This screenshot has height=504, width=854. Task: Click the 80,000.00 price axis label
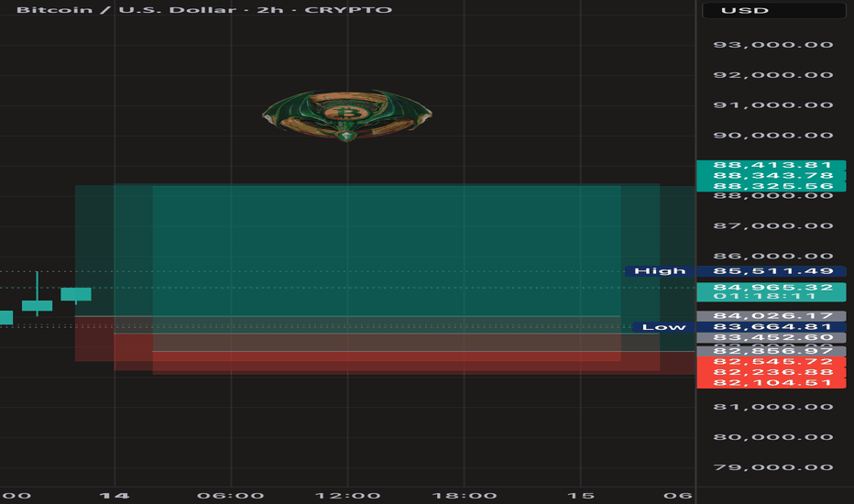tap(773, 437)
